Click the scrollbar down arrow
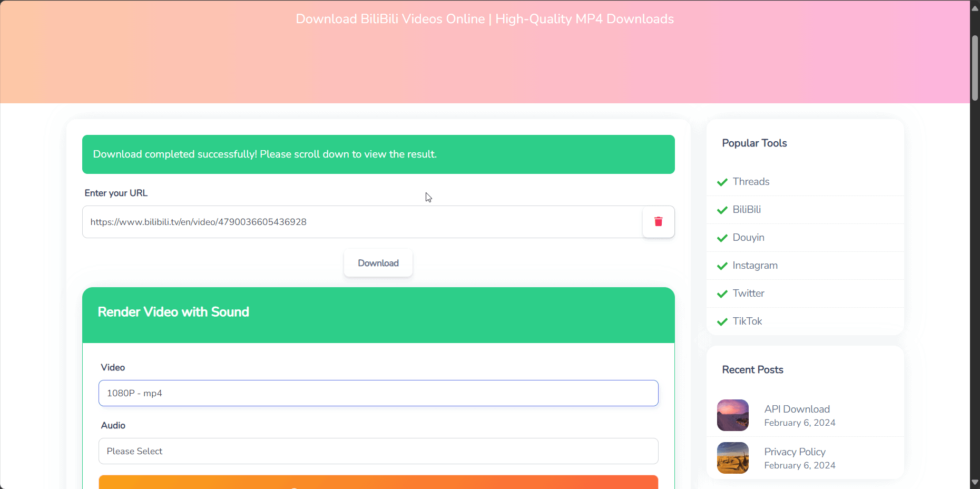The width and height of the screenshot is (980, 489). (974, 482)
